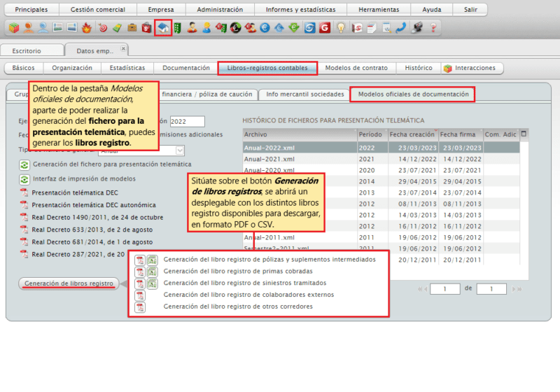Click the highlighted house icon in the toolbar

pyautogui.click(x=162, y=29)
